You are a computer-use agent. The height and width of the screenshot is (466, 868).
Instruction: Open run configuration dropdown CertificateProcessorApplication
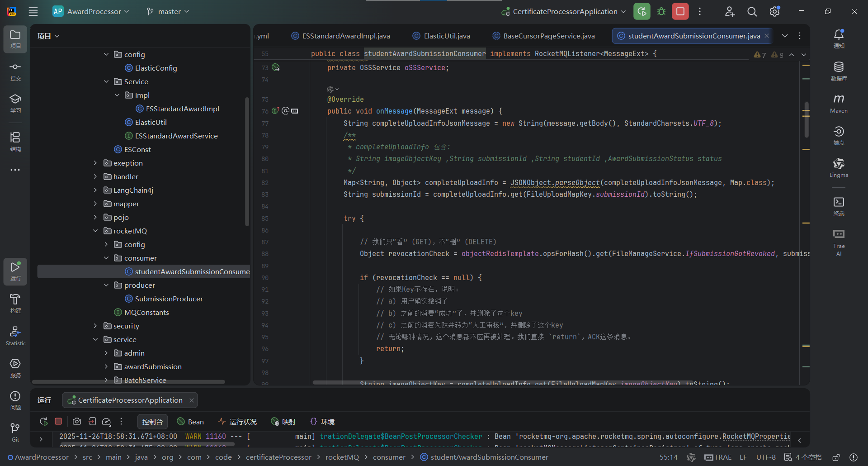(564, 11)
